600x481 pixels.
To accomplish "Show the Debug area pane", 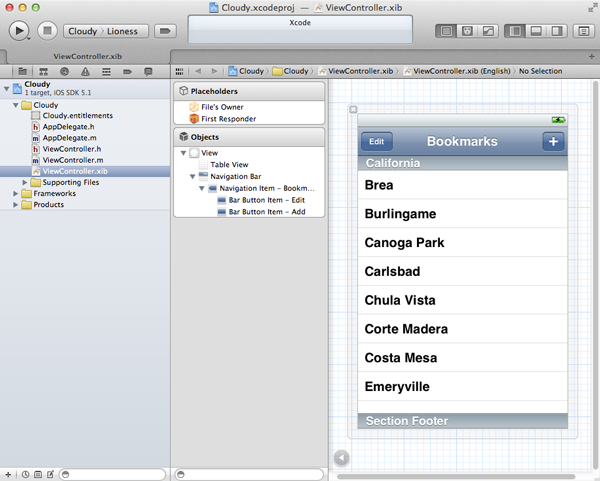I will 536,31.
